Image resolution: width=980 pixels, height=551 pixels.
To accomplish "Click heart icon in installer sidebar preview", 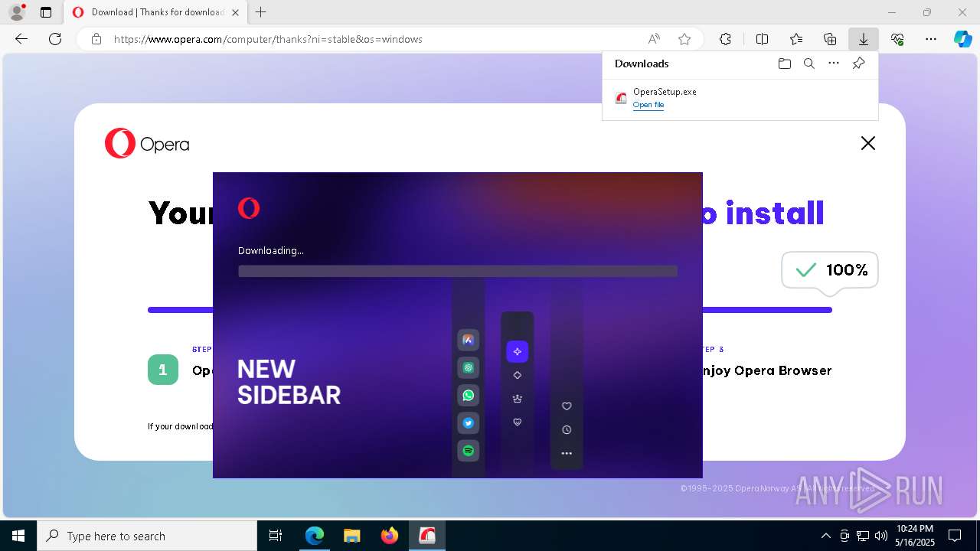I will tap(567, 406).
